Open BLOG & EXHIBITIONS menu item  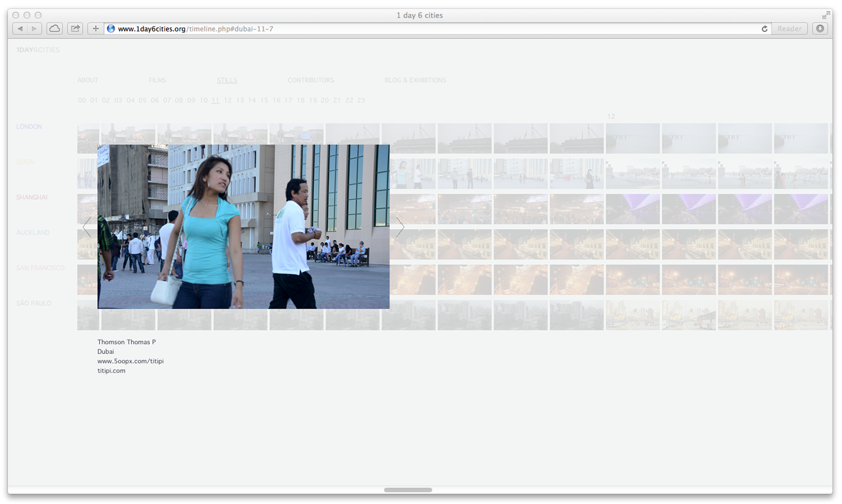(x=415, y=80)
